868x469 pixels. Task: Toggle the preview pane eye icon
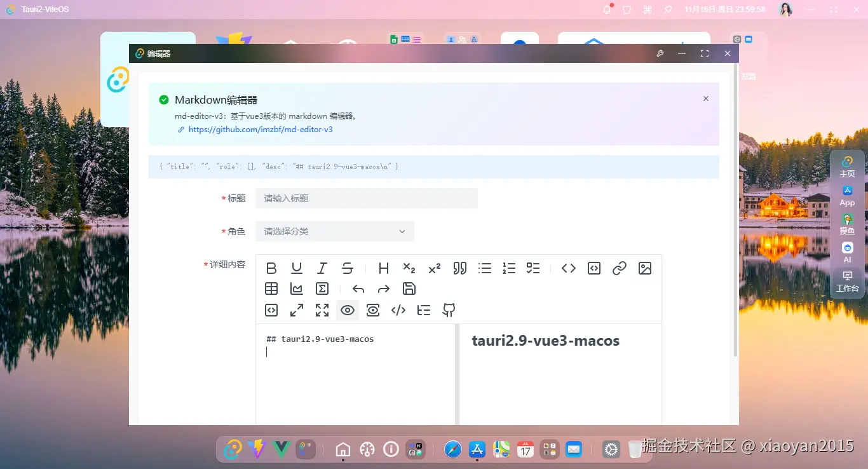click(348, 310)
